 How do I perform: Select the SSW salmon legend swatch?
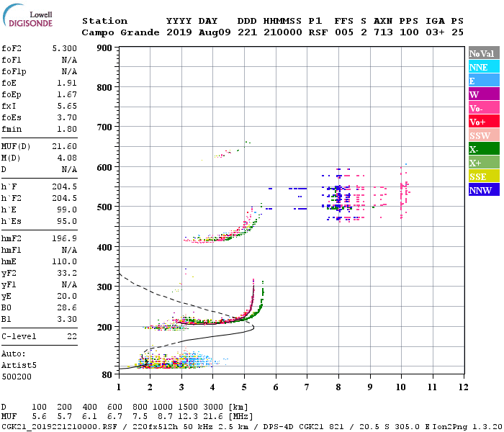coord(484,135)
